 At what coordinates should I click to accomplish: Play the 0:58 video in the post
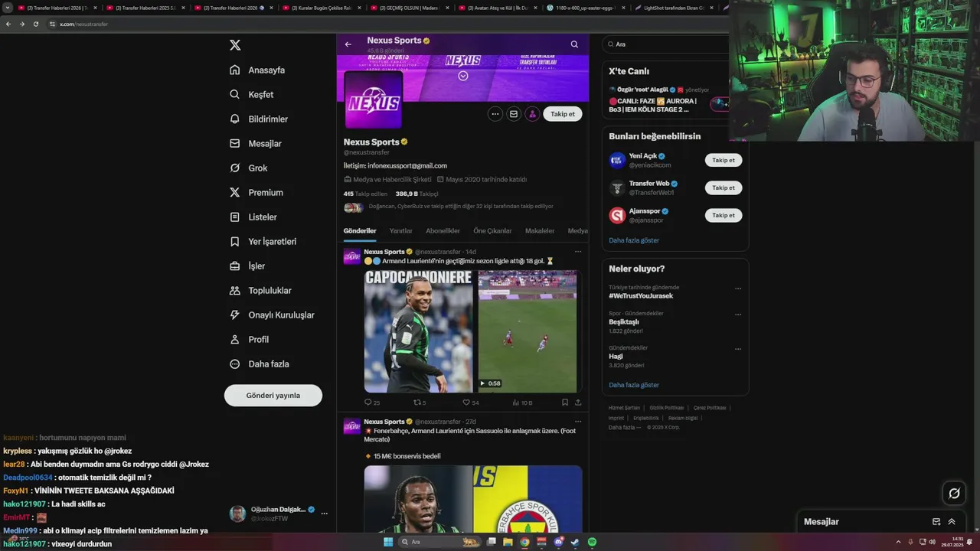point(528,331)
